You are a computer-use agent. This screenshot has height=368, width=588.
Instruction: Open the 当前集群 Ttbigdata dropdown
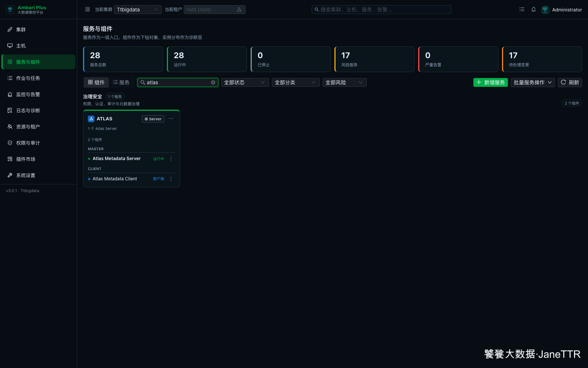[x=138, y=10]
